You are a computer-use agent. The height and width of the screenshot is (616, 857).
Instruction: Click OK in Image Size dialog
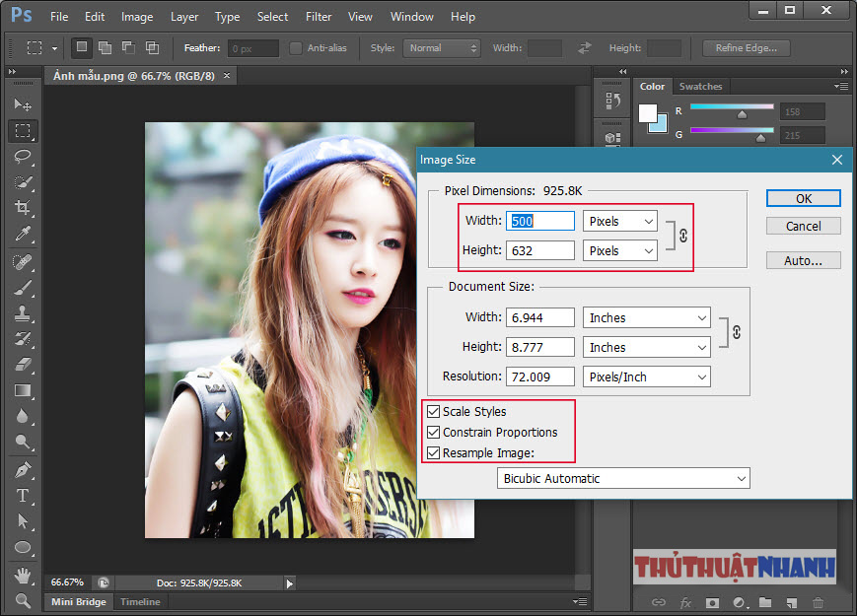(803, 199)
